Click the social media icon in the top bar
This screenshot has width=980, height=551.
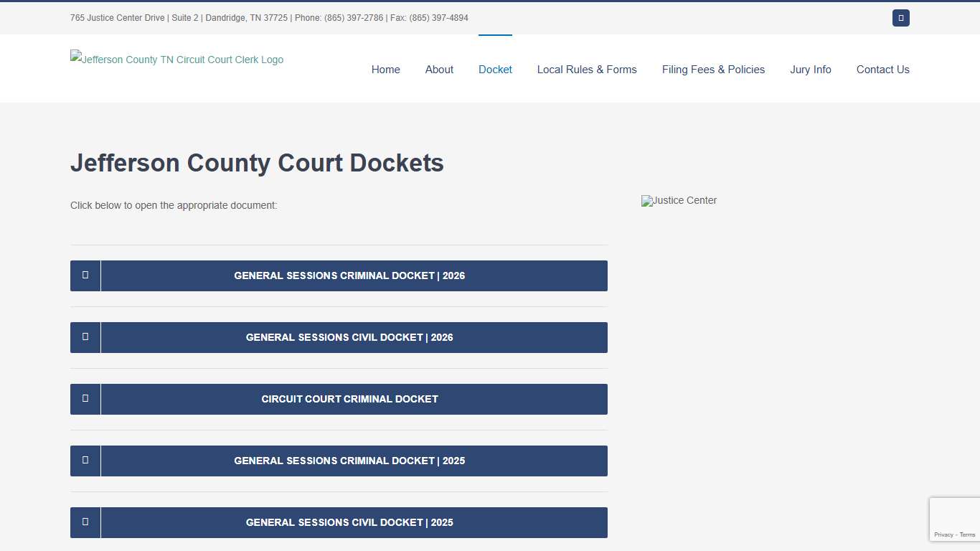[900, 17]
